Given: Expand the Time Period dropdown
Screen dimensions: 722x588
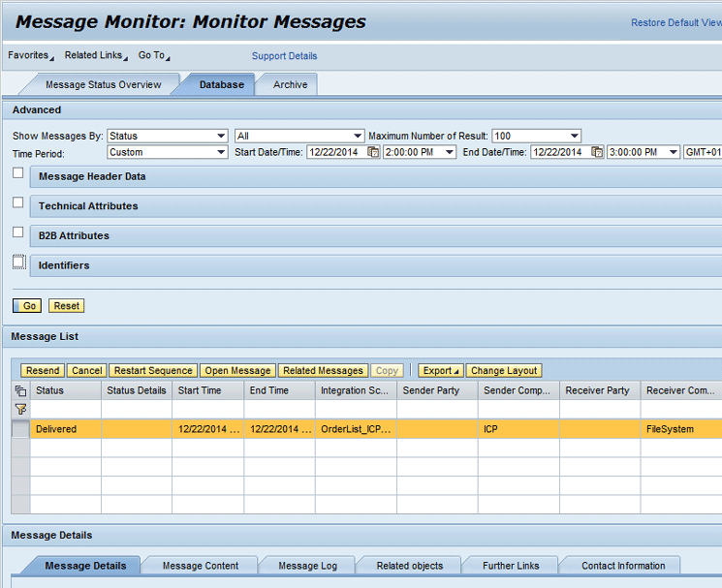Looking at the screenshot, I should 167,152.
